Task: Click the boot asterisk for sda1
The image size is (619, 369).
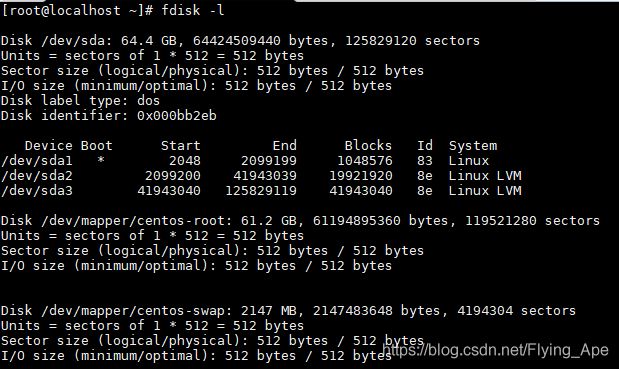Action: click(101, 160)
